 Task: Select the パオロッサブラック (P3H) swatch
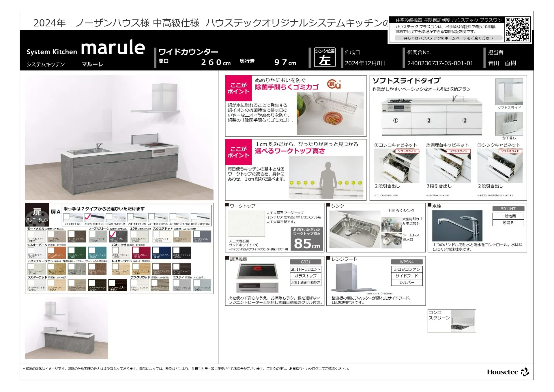pyautogui.click(x=182, y=253)
